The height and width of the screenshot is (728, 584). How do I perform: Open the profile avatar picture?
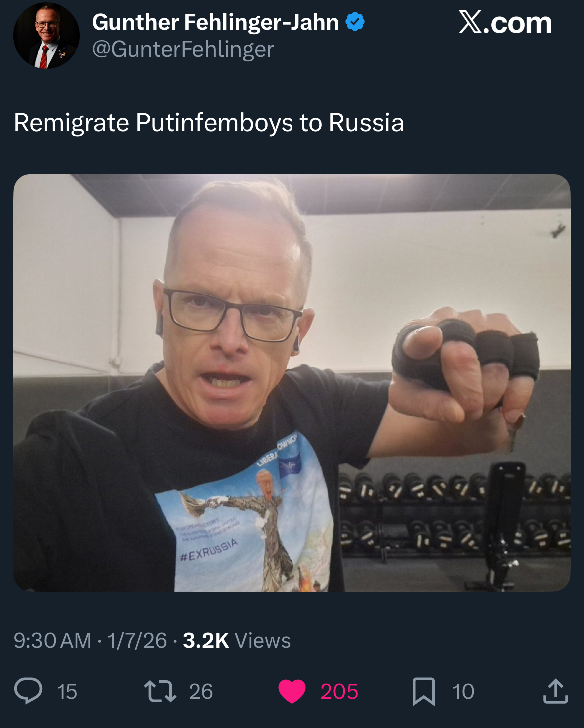pos(46,36)
